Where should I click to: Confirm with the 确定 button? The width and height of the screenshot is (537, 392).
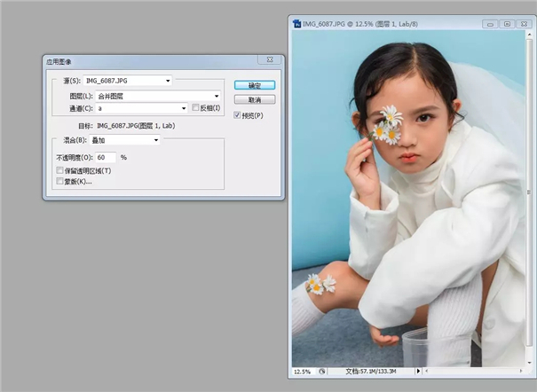tap(255, 85)
